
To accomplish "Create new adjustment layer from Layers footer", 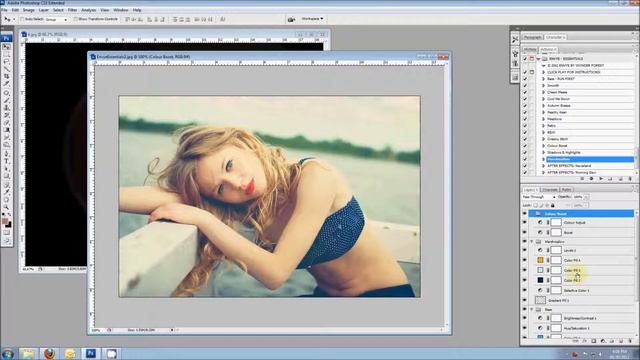I will pyautogui.click(x=603, y=341).
